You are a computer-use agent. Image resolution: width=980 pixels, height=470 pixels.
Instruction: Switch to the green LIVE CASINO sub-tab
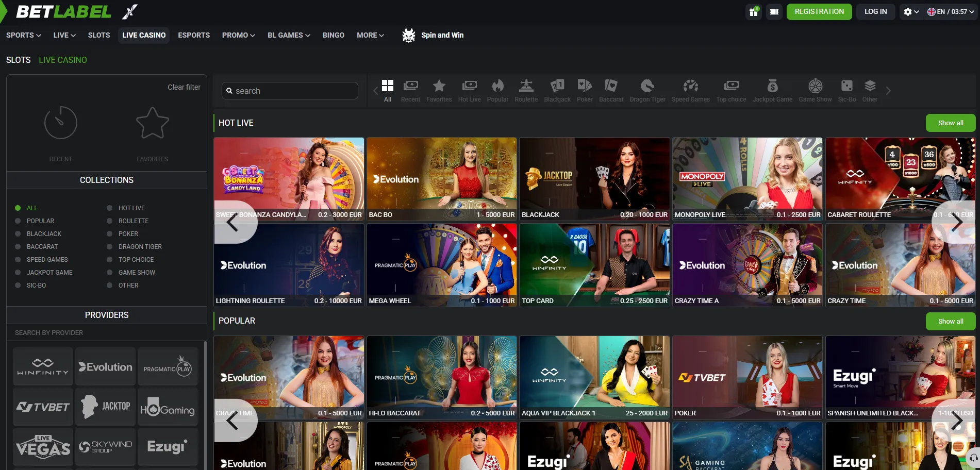(63, 60)
